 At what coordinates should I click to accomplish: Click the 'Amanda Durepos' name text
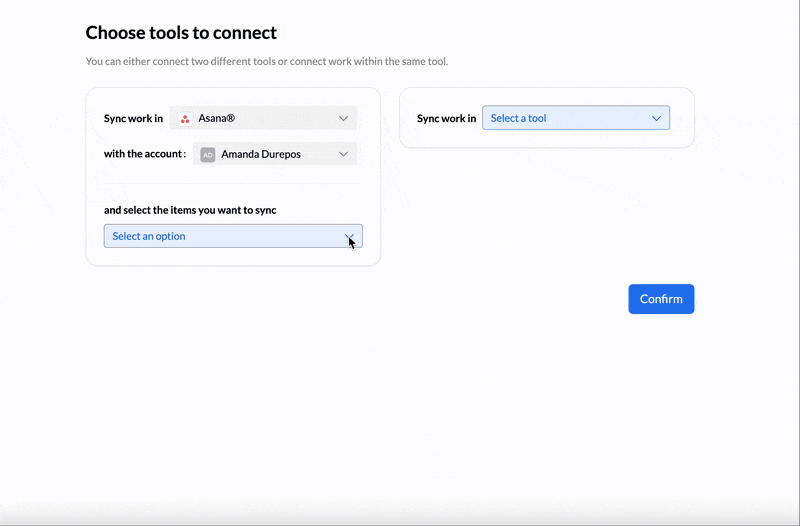click(260, 155)
